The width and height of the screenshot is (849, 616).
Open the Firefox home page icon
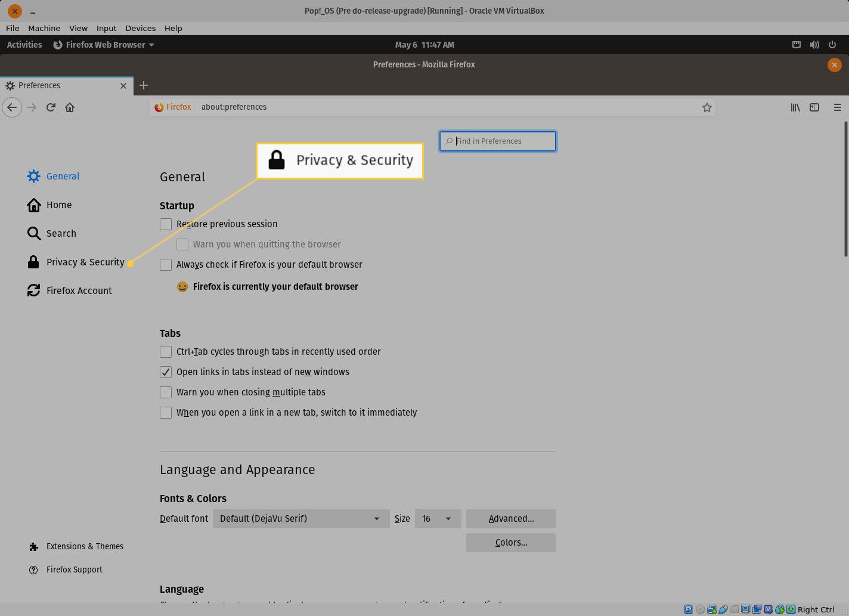click(70, 107)
